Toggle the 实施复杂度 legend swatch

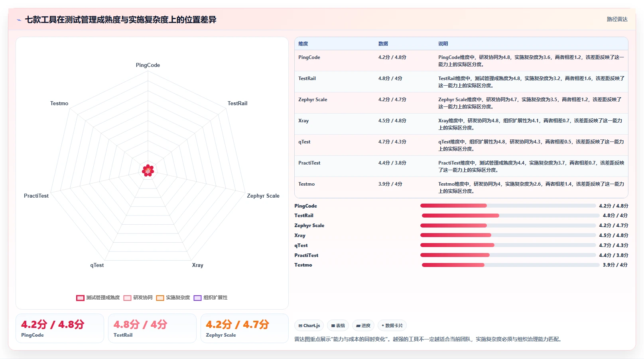pyautogui.click(x=160, y=298)
